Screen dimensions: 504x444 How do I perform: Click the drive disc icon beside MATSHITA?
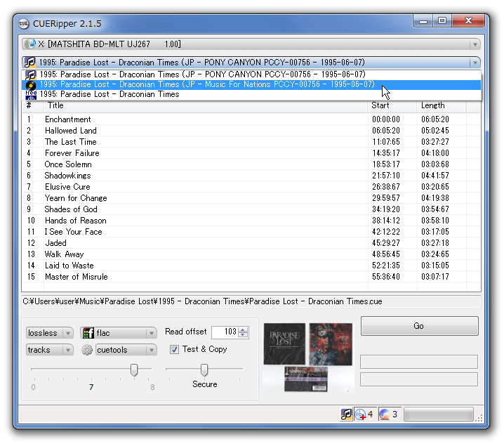[30, 44]
